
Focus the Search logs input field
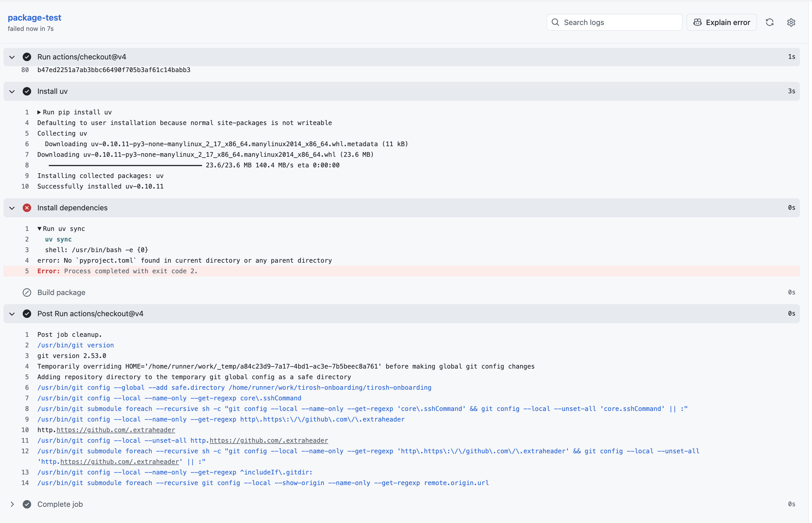[614, 22]
